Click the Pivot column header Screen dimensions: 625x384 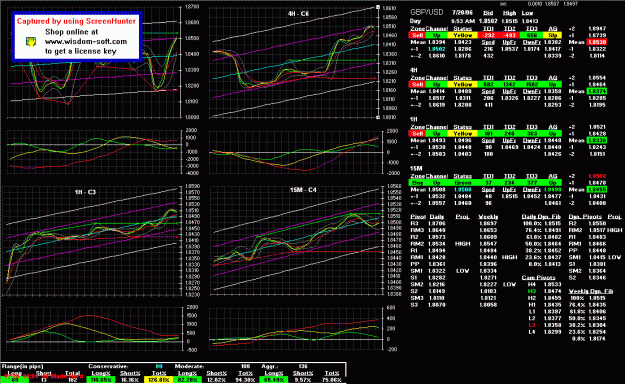pos(418,217)
